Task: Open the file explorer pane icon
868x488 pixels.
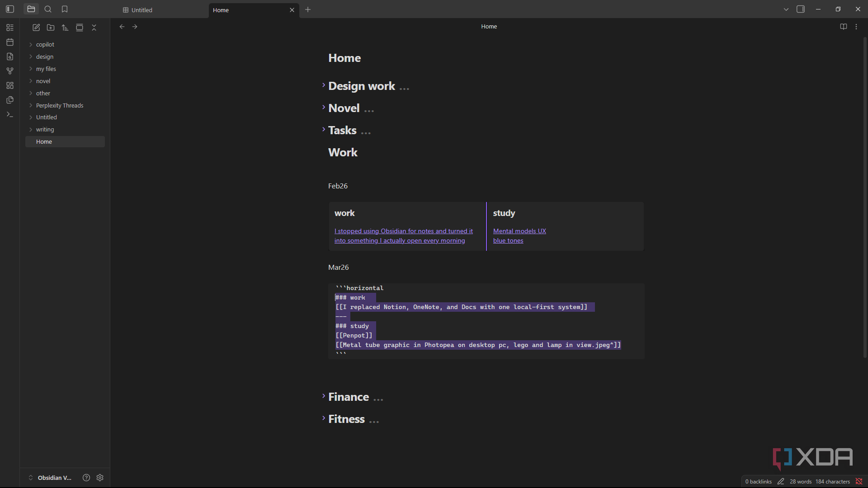Action: tap(31, 9)
